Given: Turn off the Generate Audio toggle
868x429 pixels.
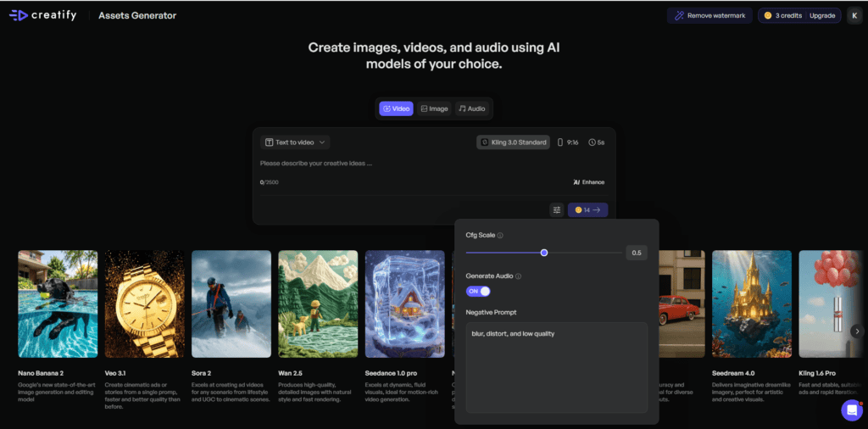Looking at the screenshot, I should 478,291.
